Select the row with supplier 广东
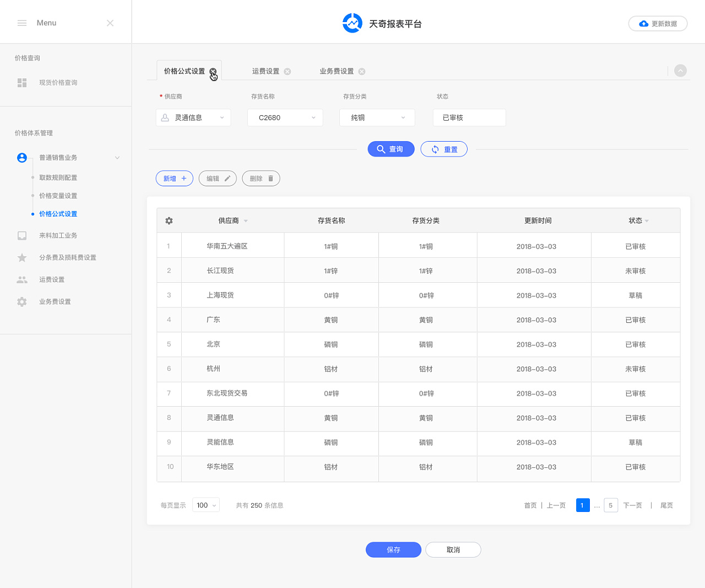This screenshot has height=588, width=705. click(x=419, y=320)
